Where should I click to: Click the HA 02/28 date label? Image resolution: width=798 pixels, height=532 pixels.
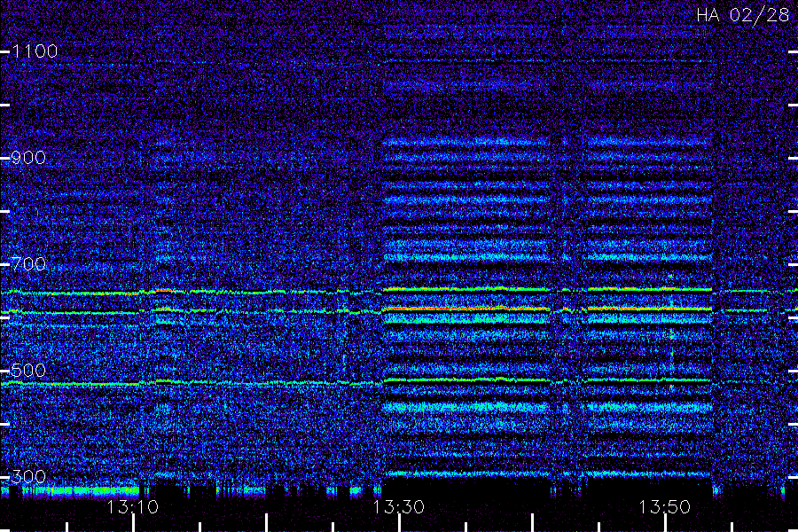click(743, 15)
